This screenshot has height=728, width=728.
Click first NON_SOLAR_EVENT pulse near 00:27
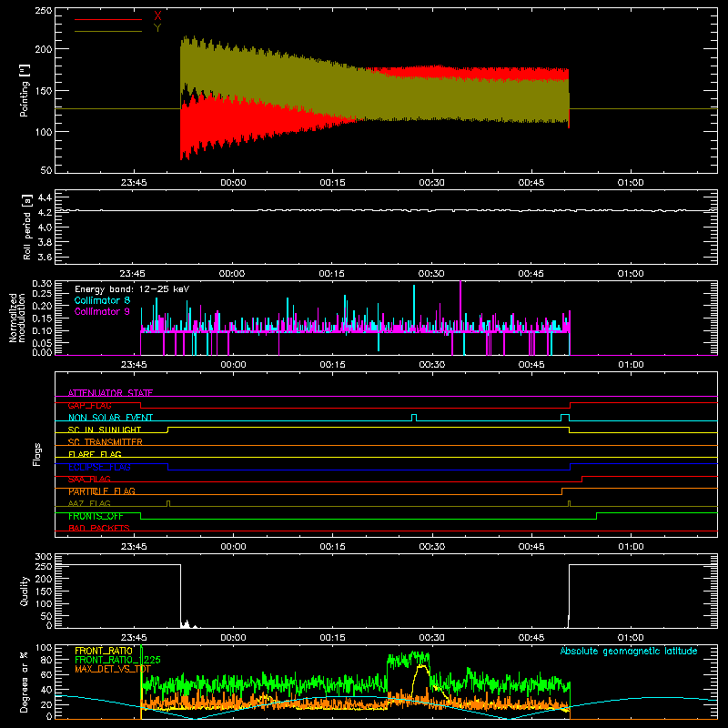tap(414, 418)
